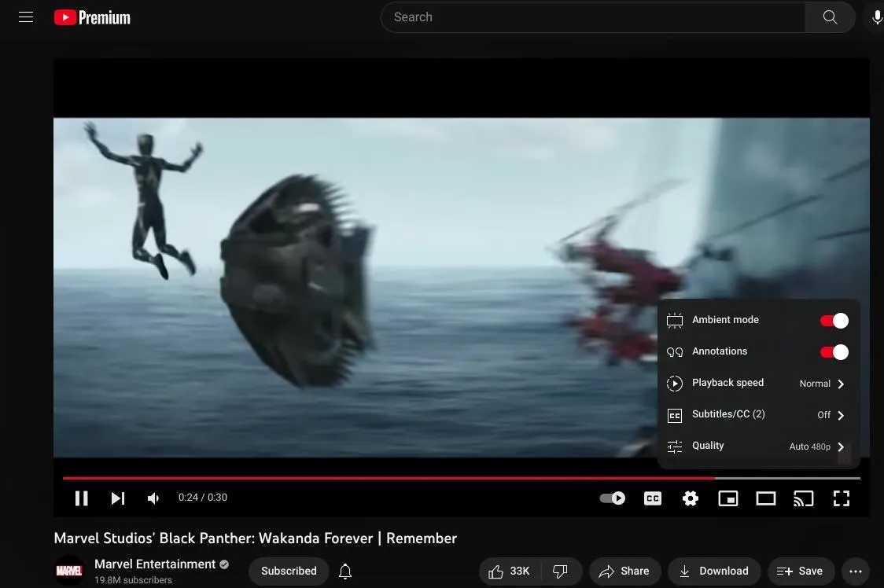The width and height of the screenshot is (884, 588).
Task: Save video to a playlist
Action: [x=800, y=571]
